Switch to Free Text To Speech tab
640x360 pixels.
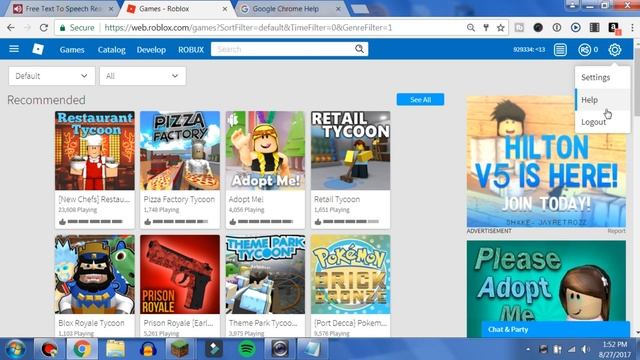click(x=63, y=9)
